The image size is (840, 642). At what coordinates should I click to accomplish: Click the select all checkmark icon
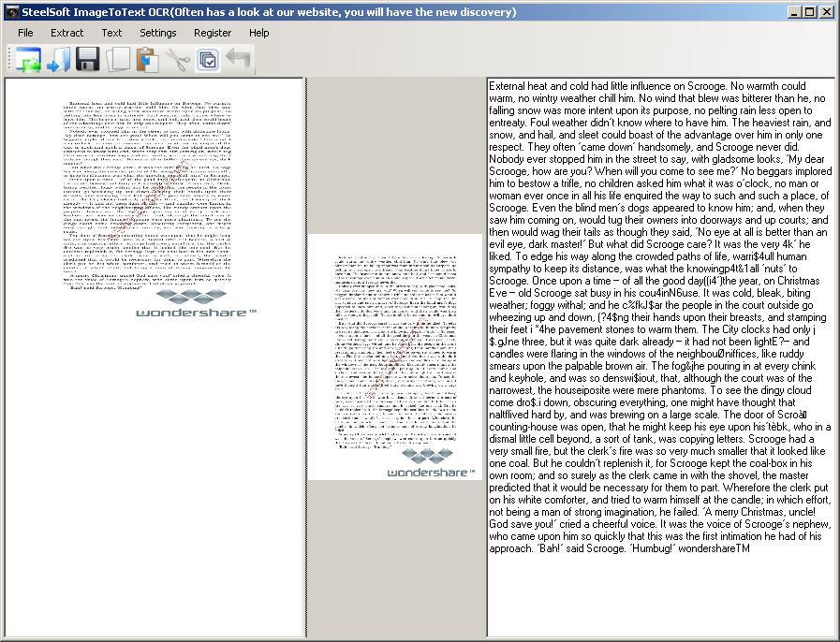click(207, 59)
